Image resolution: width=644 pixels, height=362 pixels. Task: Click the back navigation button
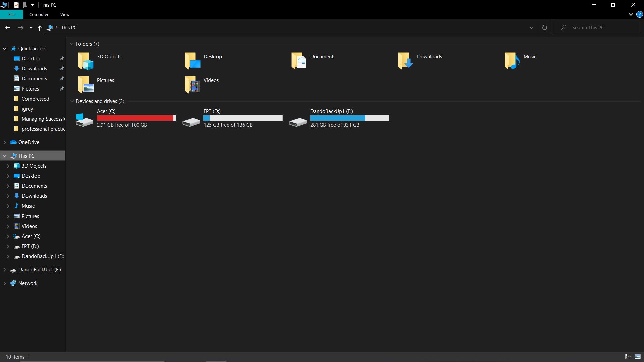[8, 27]
